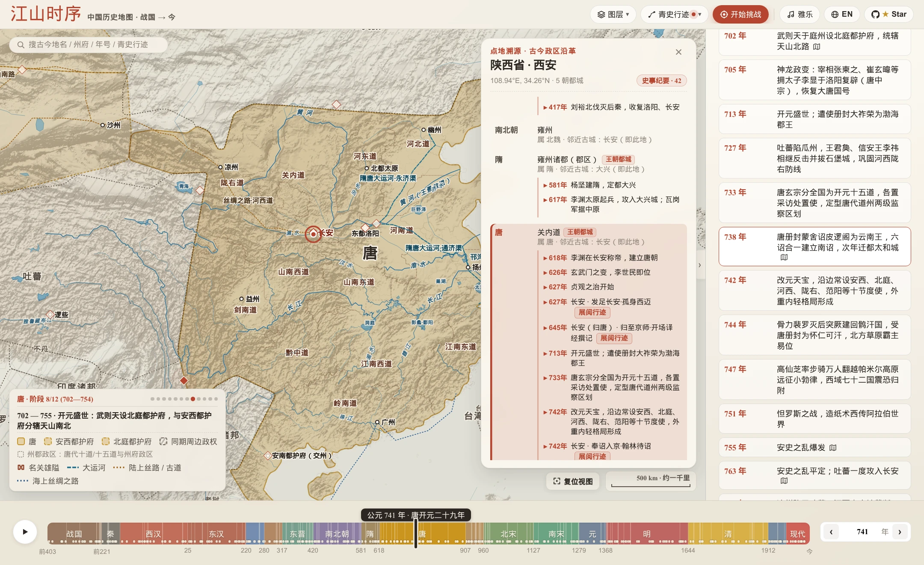Click the 凉州 city marker

(221, 167)
